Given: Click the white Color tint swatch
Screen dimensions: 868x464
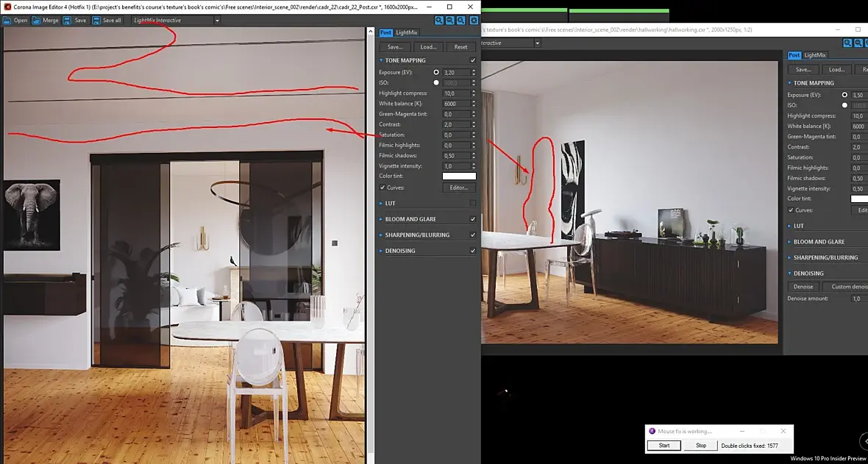Looking at the screenshot, I should [x=459, y=176].
